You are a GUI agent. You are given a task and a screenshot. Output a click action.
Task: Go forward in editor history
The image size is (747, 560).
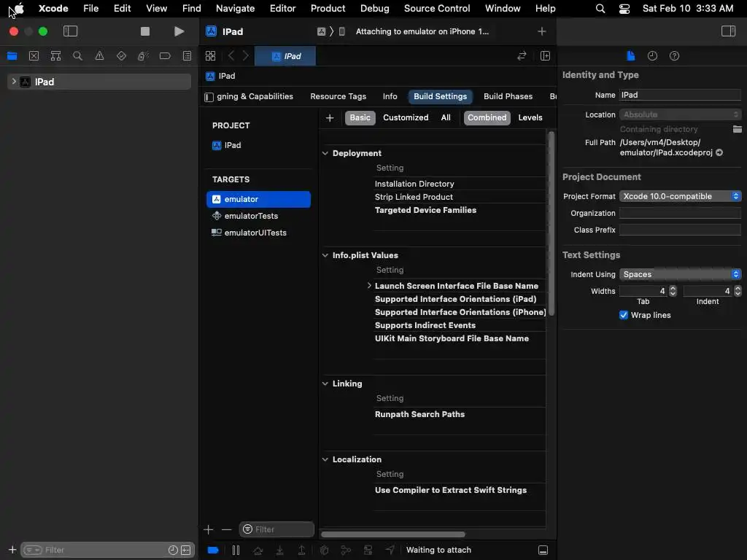point(245,56)
